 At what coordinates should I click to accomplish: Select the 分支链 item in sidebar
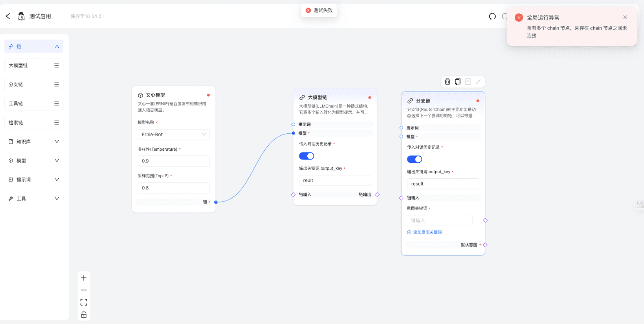click(x=34, y=84)
